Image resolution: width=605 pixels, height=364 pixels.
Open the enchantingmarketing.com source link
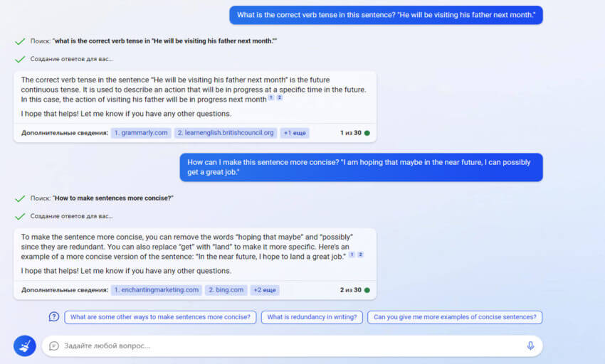pos(157,290)
